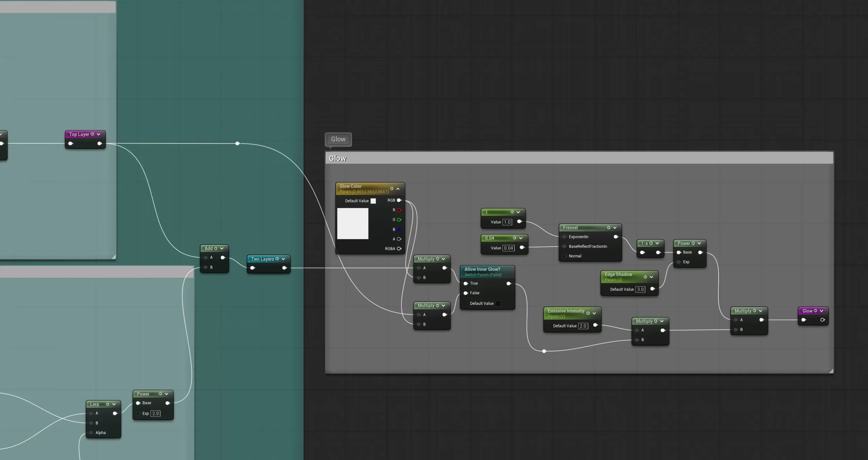
Task: Toggle Allow Inner Glow Default Value checkbox
Action: click(x=498, y=304)
